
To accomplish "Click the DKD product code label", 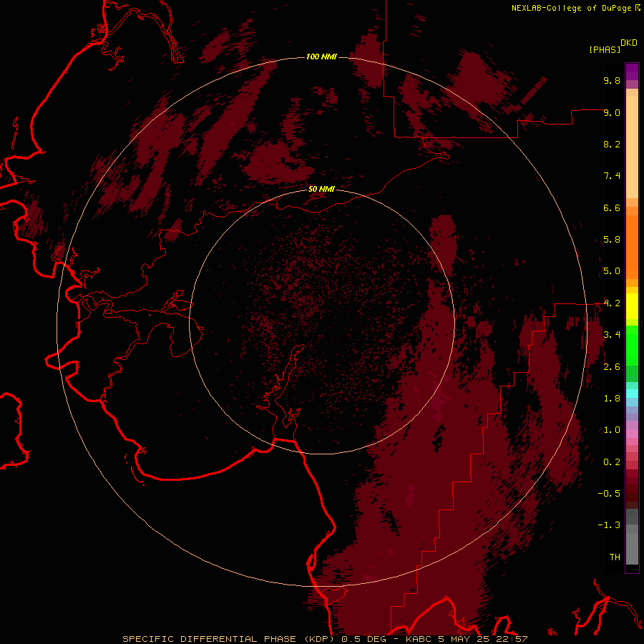I will click(629, 43).
